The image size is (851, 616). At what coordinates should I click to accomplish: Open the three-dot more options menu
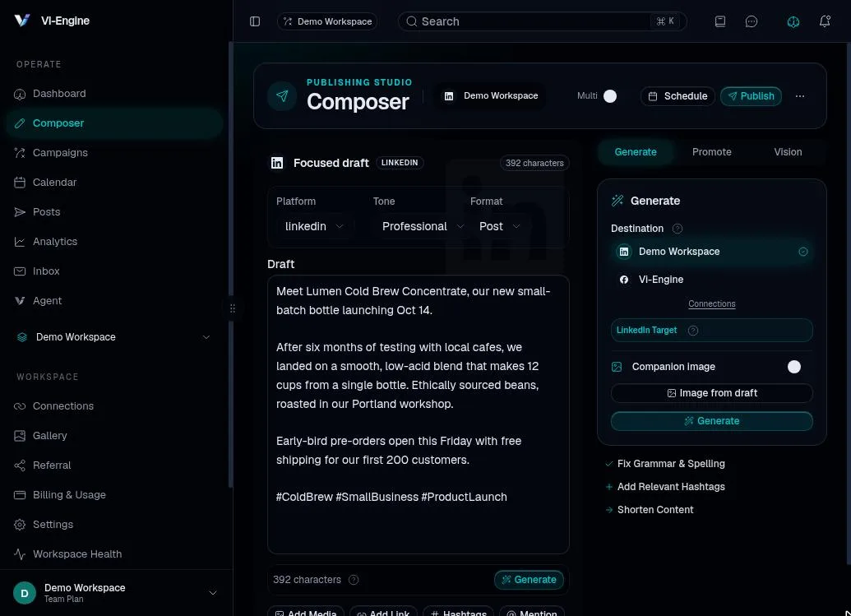(x=799, y=96)
